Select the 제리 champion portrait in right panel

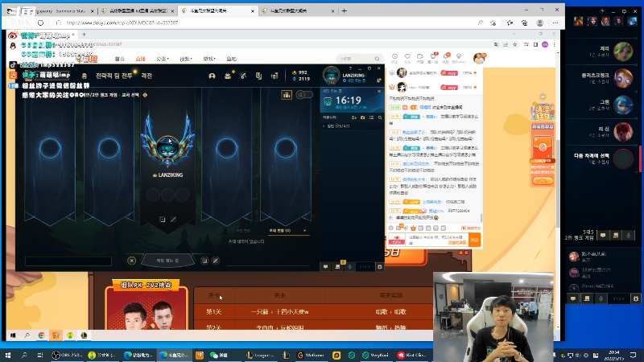[623, 51]
